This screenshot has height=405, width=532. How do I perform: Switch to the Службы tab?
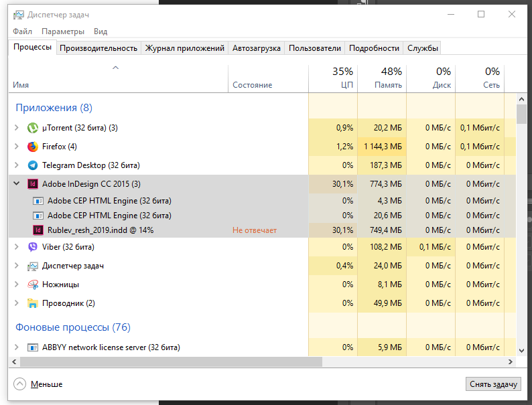point(422,48)
